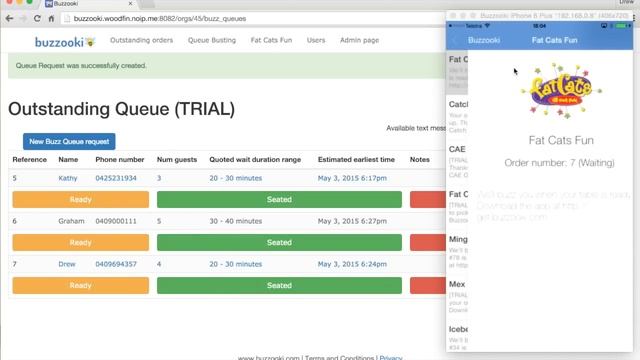The image size is (640, 360).
Task: Click Drew's 20 - 30 minutes link
Action: (x=236, y=264)
